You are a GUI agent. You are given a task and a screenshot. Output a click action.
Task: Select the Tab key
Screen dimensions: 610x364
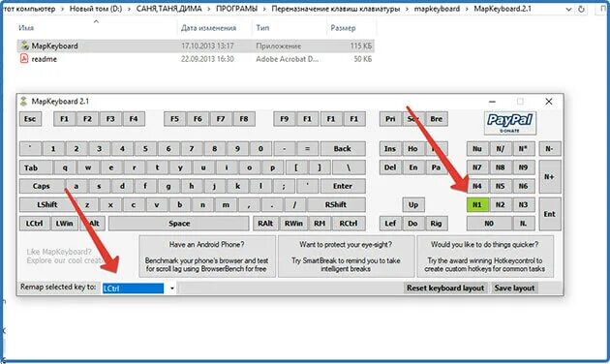pos(36,168)
